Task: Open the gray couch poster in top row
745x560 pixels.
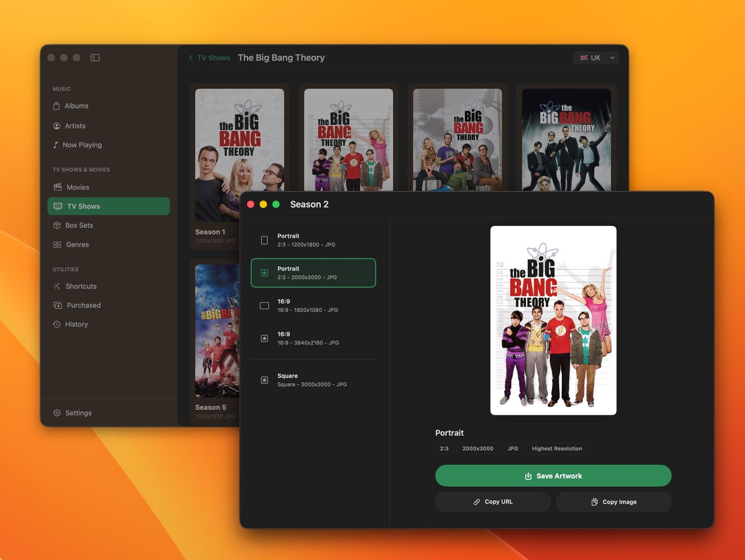Action: click(x=458, y=140)
